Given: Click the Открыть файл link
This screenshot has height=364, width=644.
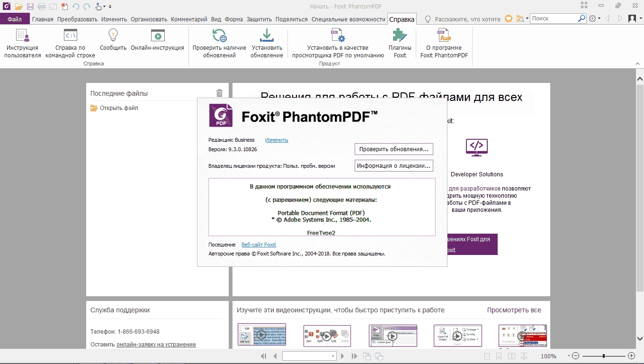Looking at the screenshot, I should click(x=119, y=108).
